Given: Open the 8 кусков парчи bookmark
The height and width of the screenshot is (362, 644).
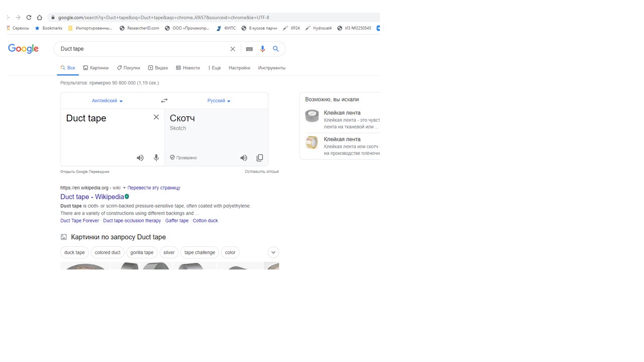Looking at the screenshot, I should click(x=259, y=28).
